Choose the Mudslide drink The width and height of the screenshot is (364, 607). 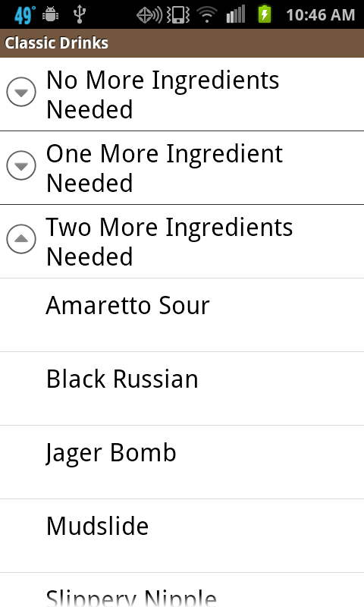(x=182, y=536)
